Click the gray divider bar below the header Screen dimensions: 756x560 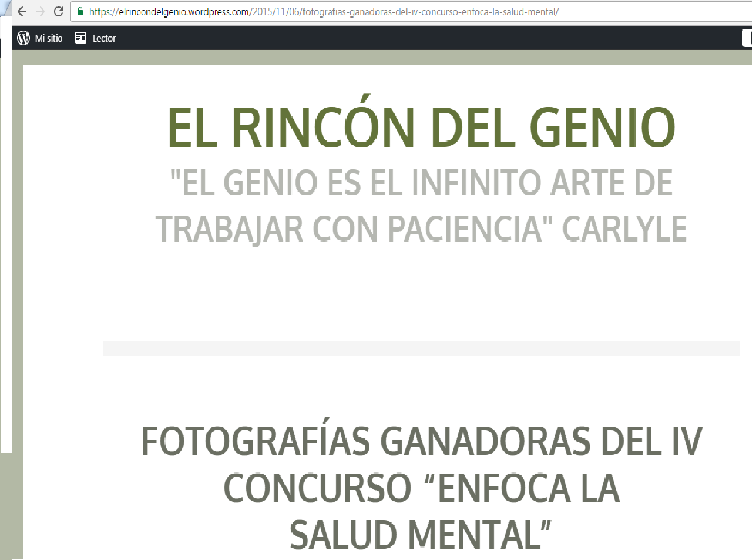pos(421,348)
